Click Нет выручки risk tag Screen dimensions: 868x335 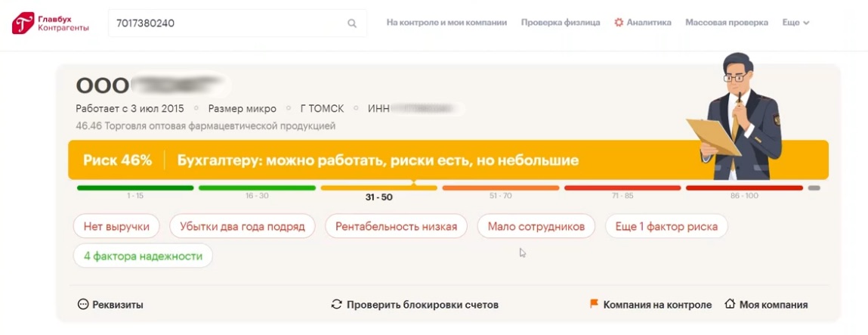point(116,226)
